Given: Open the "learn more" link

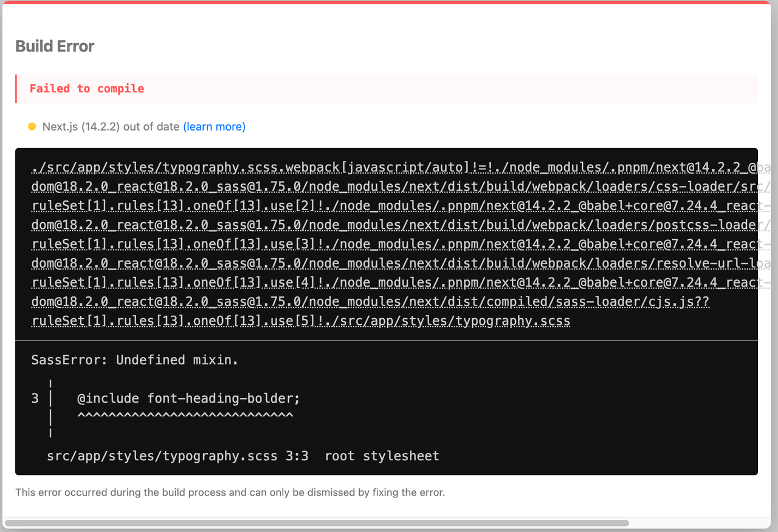Looking at the screenshot, I should click(x=214, y=127).
